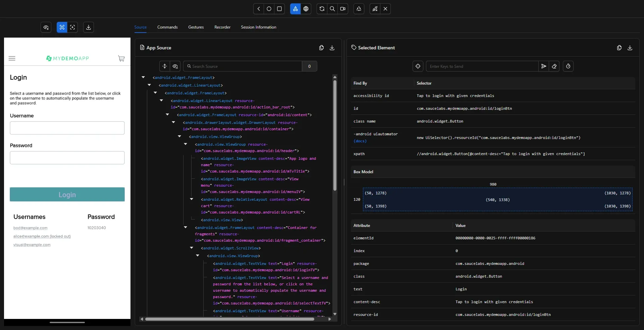Click the loginBtn id selector value

click(x=464, y=108)
